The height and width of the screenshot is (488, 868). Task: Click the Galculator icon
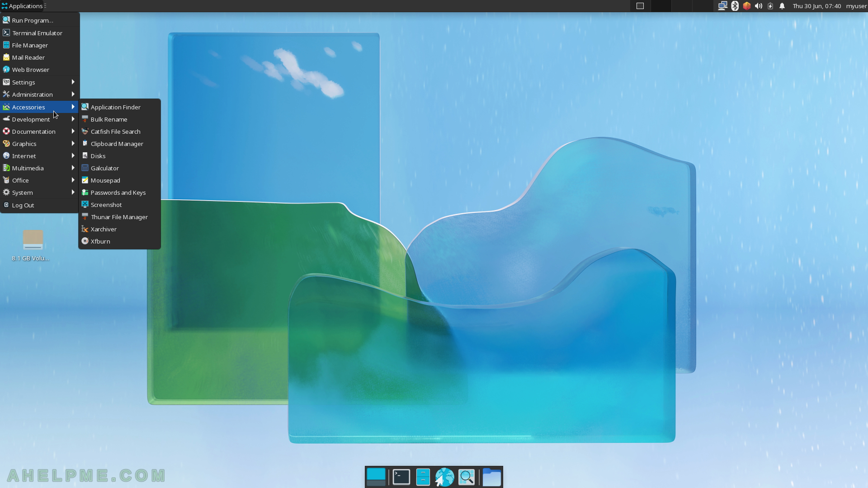tap(85, 168)
